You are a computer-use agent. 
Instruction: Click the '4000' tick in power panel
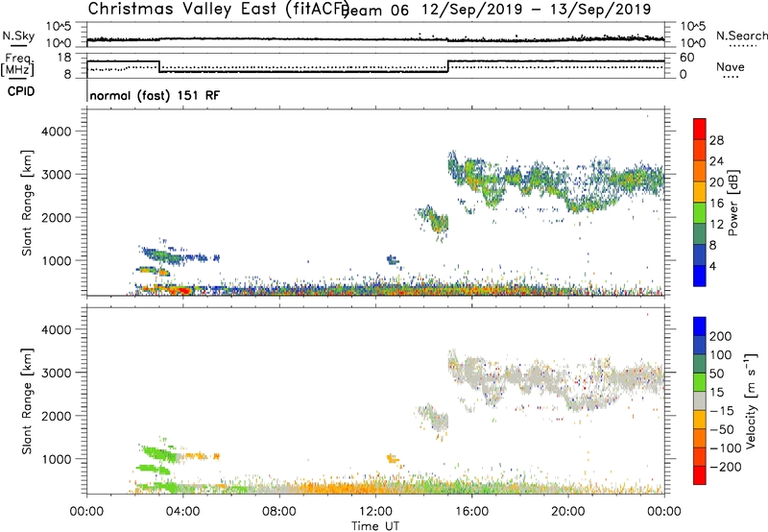pyautogui.click(x=56, y=132)
